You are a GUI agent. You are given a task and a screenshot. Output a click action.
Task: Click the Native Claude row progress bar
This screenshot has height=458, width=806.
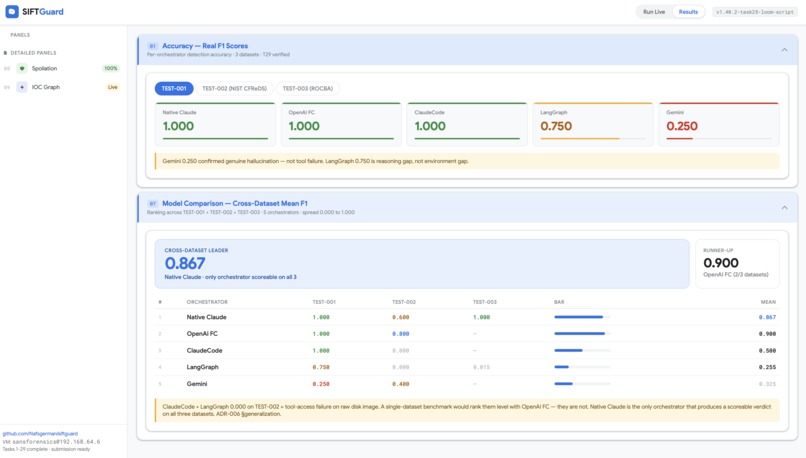[582, 317]
